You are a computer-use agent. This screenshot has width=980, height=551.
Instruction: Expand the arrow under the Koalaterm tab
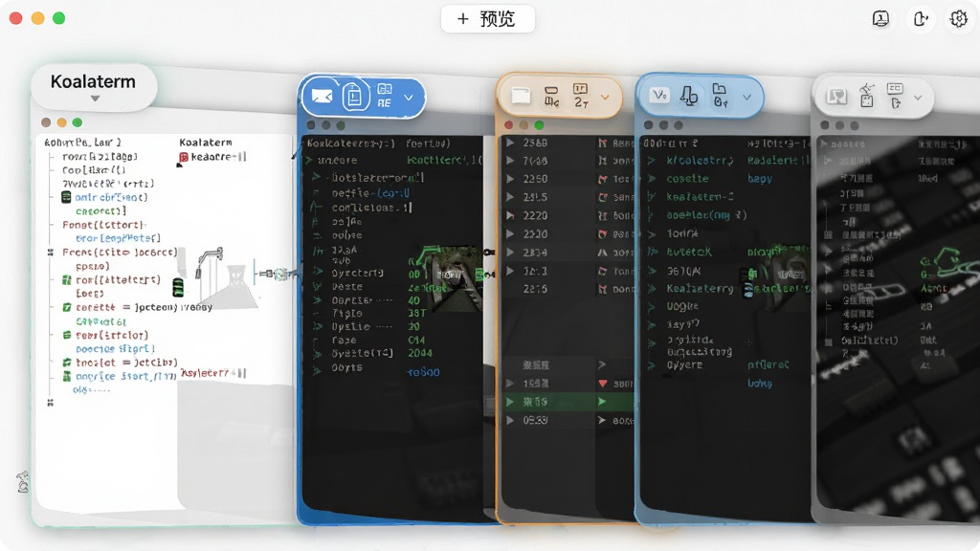95,99
